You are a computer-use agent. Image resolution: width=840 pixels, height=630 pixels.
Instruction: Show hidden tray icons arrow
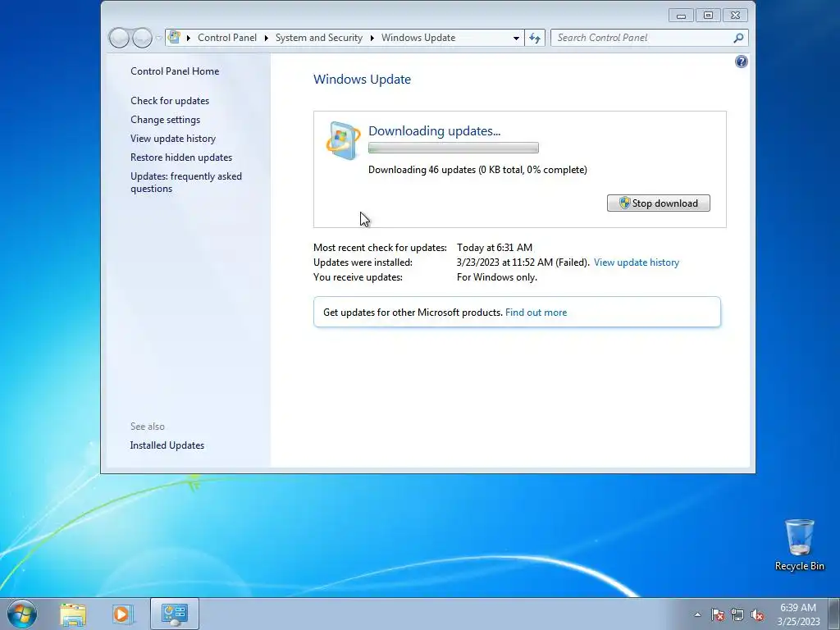(x=697, y=614)
